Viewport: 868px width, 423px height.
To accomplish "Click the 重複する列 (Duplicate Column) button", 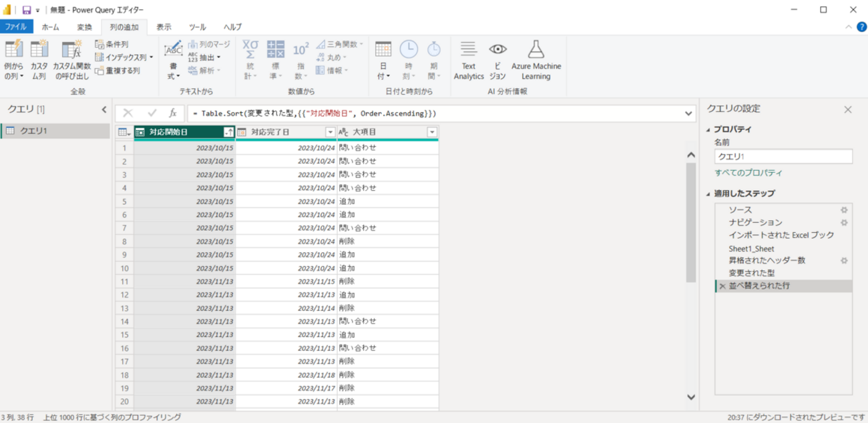I will point(118,70).
